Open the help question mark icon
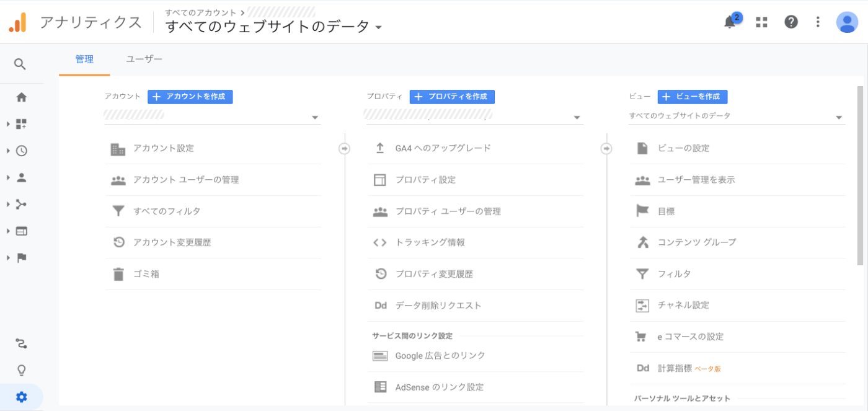Viewport: 868px width, 411px height. click(790, 22)
